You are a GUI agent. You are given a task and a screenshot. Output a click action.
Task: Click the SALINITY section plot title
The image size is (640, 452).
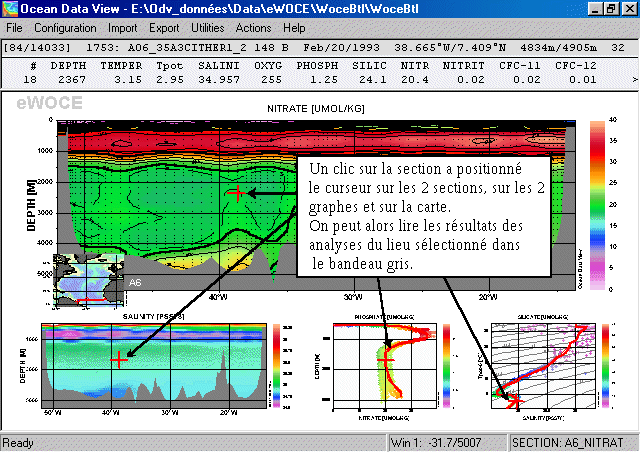pos(153,316)
